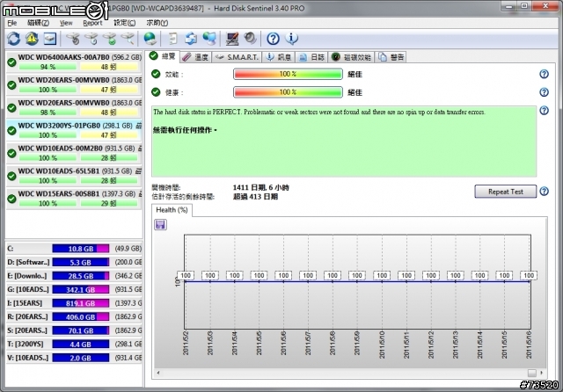Click the graph scrollbar right arrow

coord(542,373)
